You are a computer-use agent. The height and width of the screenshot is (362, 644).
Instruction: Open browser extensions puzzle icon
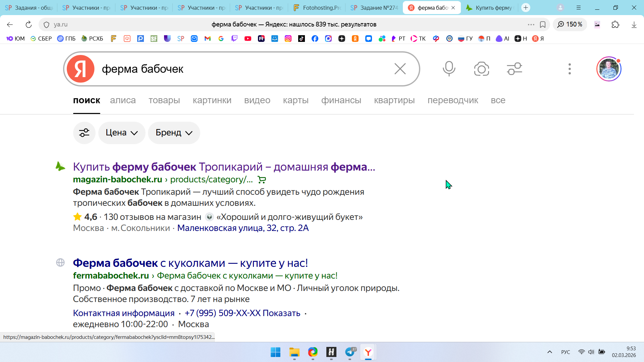tap(615, 24)
